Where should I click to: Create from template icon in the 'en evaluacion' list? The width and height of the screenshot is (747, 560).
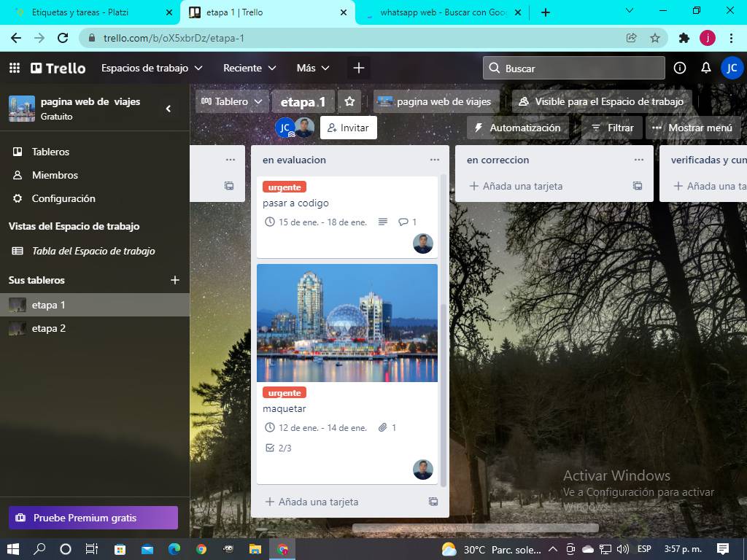(433, 502)
